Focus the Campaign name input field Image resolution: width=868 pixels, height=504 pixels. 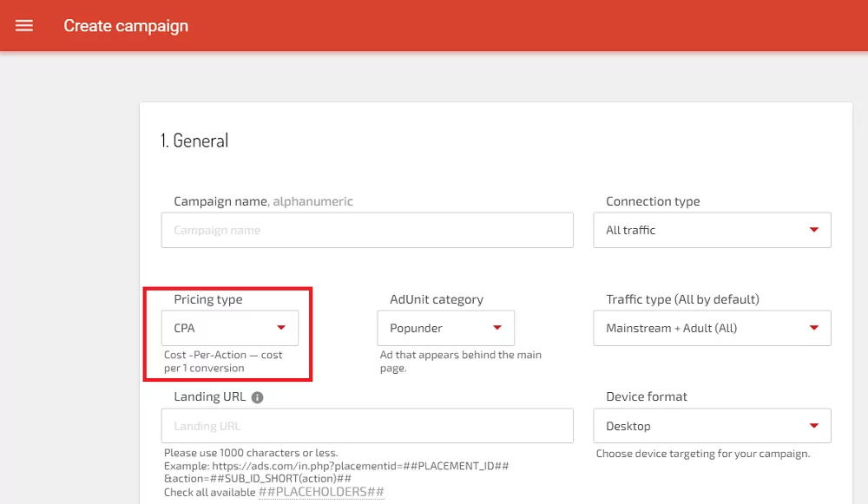point(367,230)
